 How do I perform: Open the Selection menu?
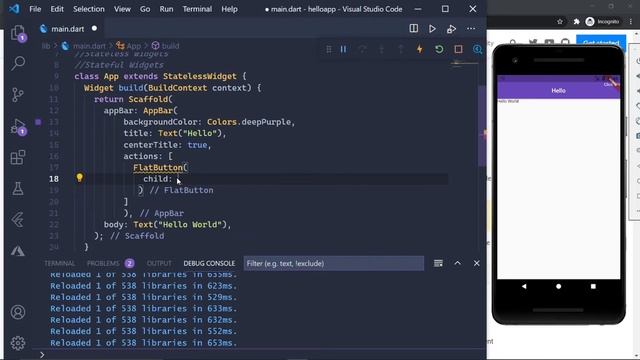pyautogui.click(x=89, y=9)
